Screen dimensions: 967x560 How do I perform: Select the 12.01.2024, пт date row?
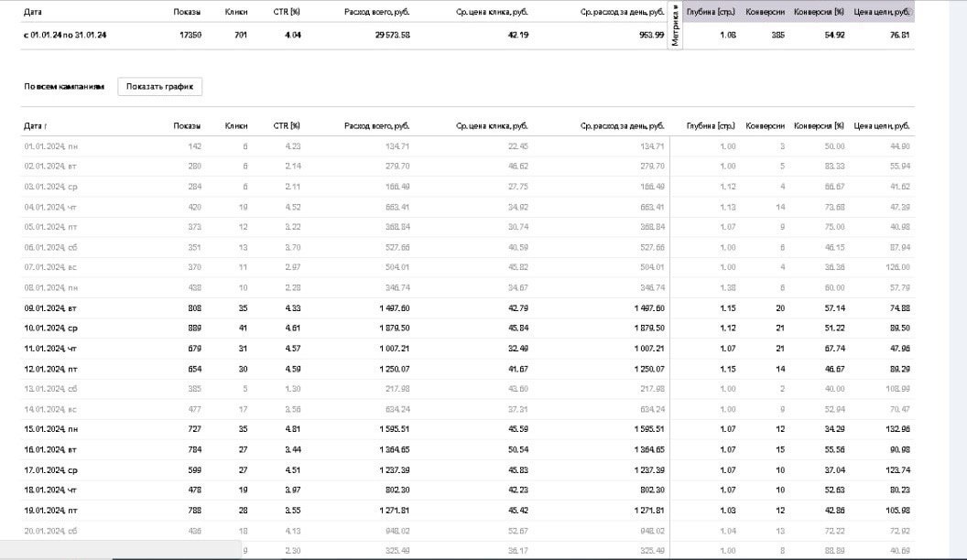(50, 368)
